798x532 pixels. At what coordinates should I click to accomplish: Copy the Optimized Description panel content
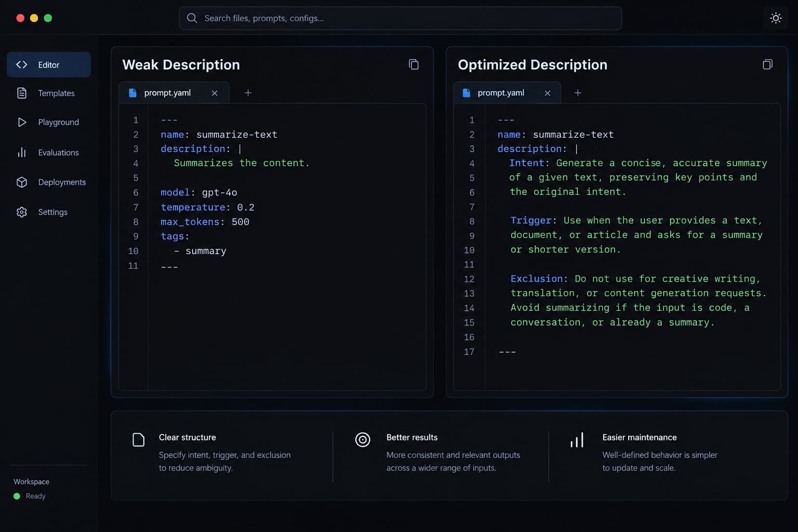pyautogui.click(x=767, y=64)
